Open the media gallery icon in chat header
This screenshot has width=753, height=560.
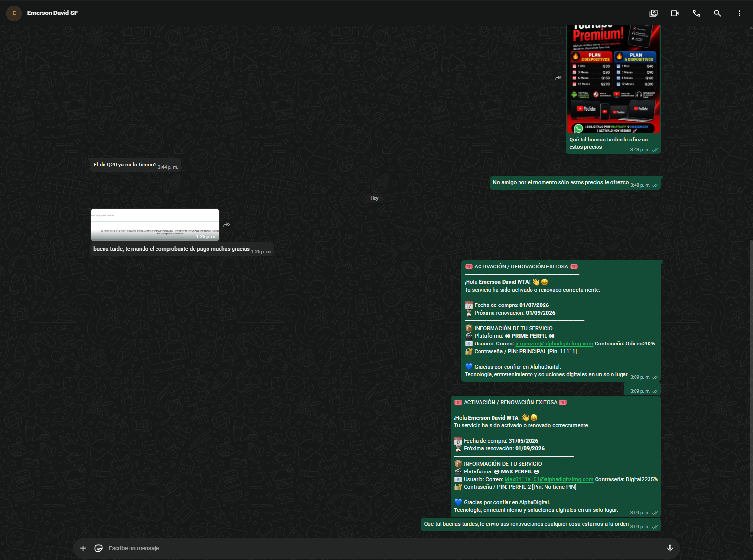coord(653,13)
